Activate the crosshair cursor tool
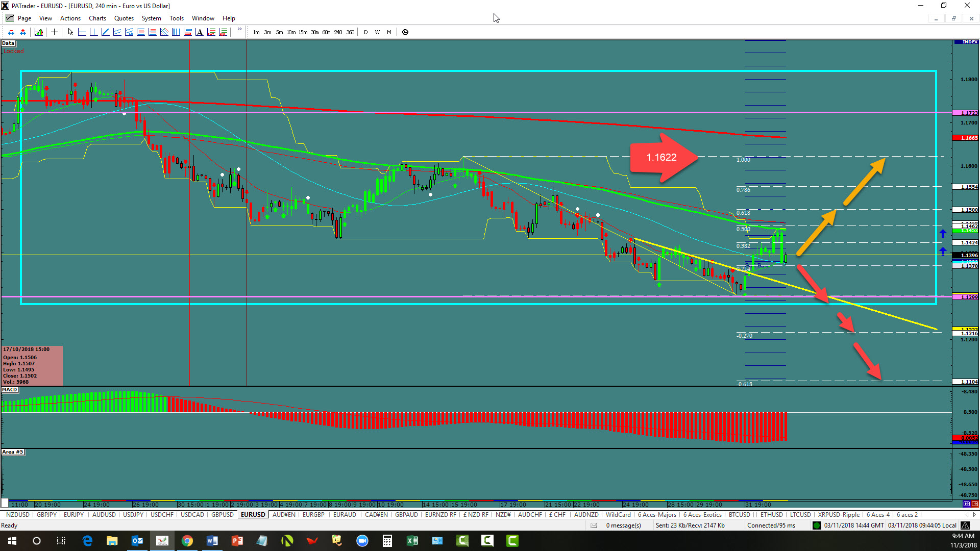This screenshot has height=551, width=980. click(x=54, y=32)
